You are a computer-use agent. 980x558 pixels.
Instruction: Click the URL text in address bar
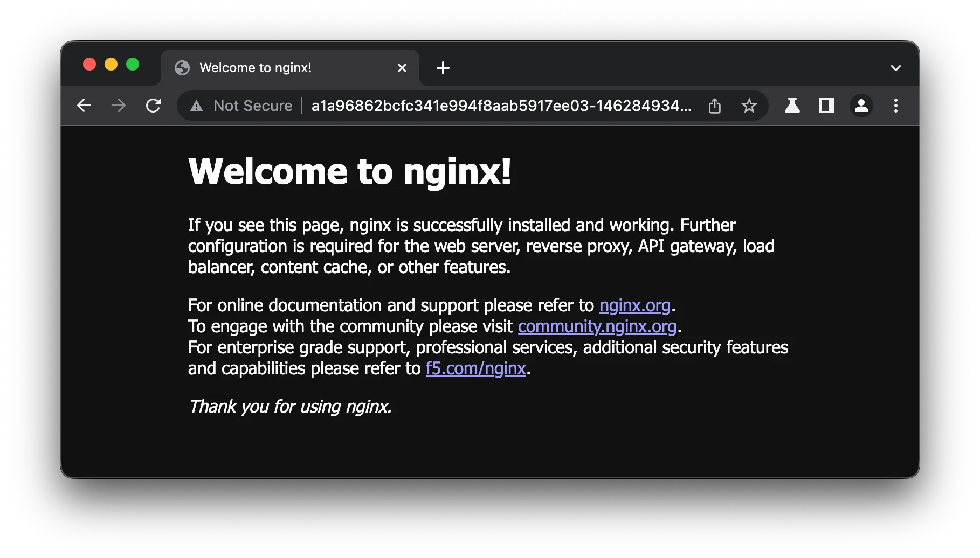pyautogui.click(x=501, y=106)
